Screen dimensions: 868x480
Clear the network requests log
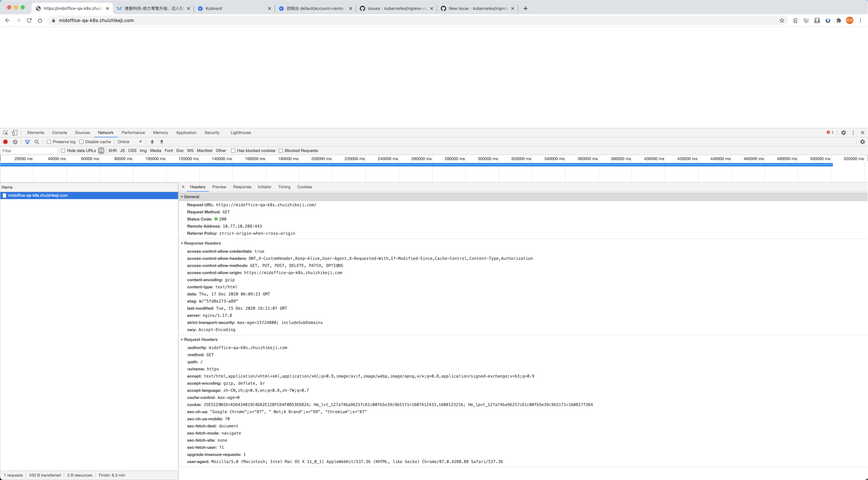click(x=15, y=142)
